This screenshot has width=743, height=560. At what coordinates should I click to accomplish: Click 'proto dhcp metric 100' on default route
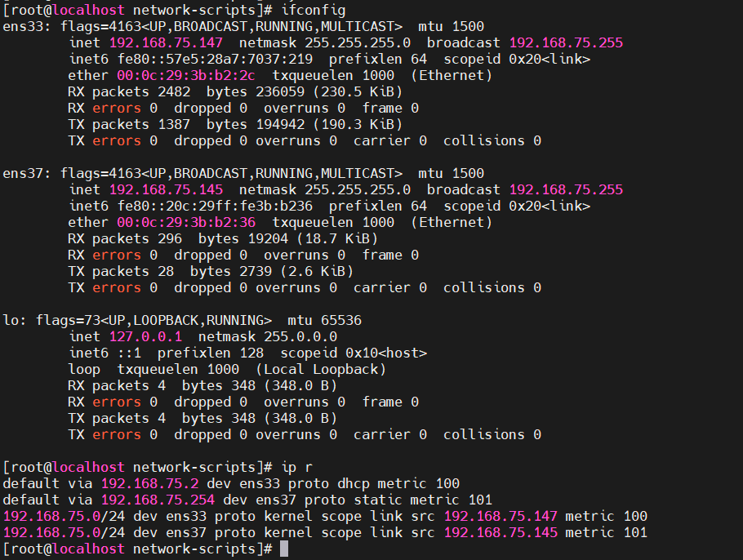coord(374,483)
